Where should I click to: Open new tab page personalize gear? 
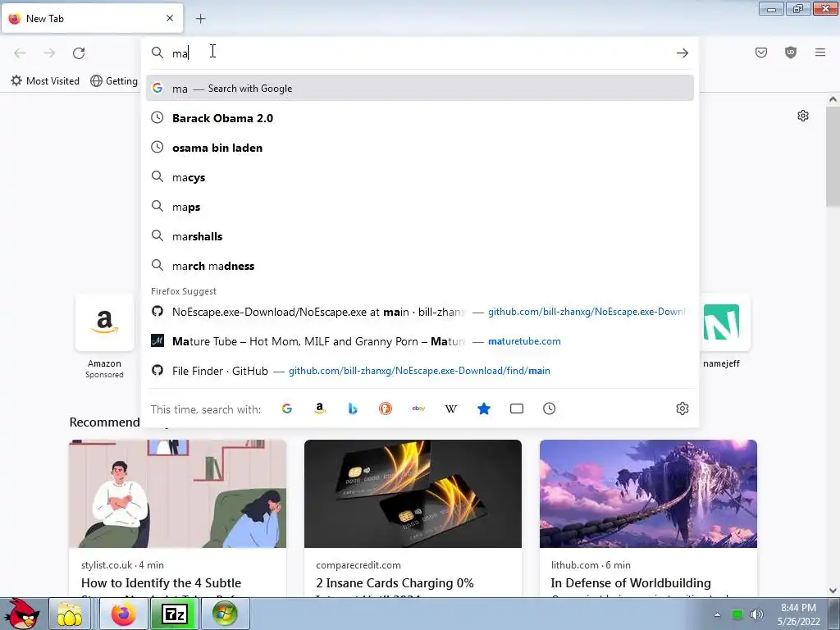(802, 116)
